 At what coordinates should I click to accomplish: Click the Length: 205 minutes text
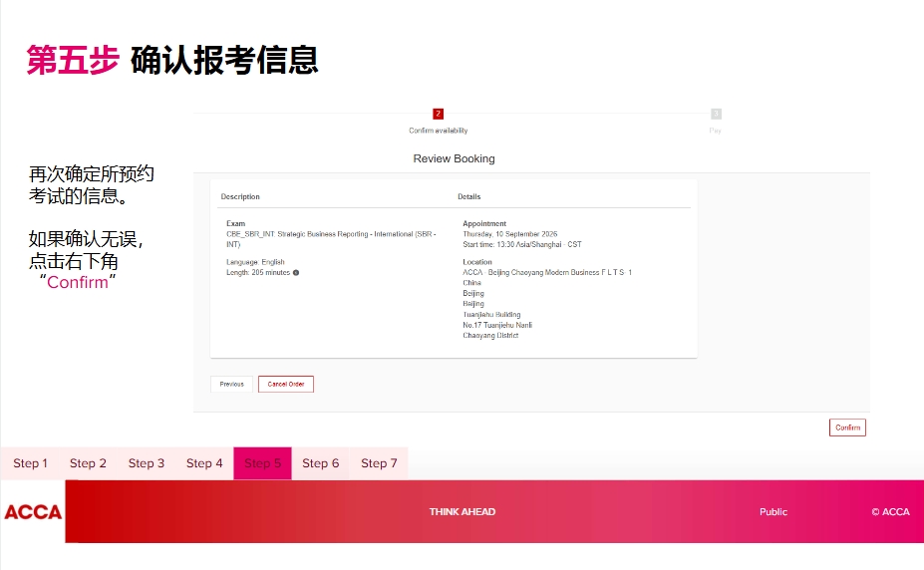point(258,273)
